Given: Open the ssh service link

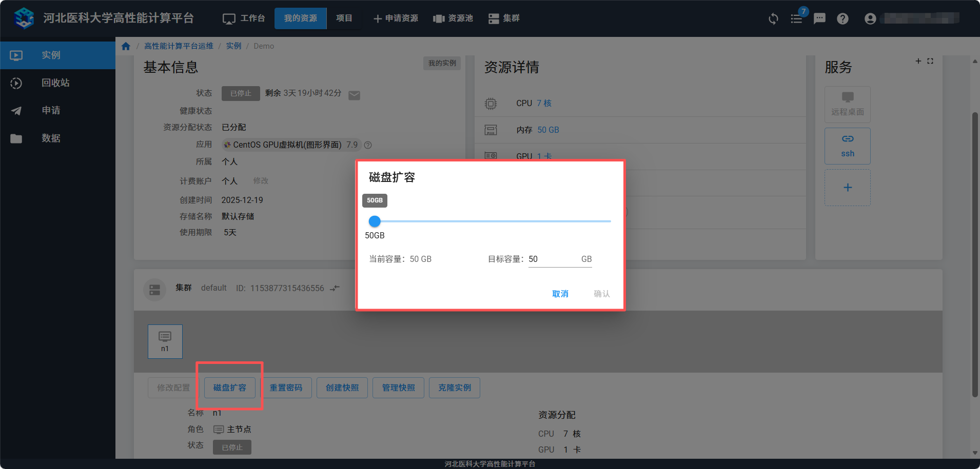Looking at the screenshot, I should [847, 146].
